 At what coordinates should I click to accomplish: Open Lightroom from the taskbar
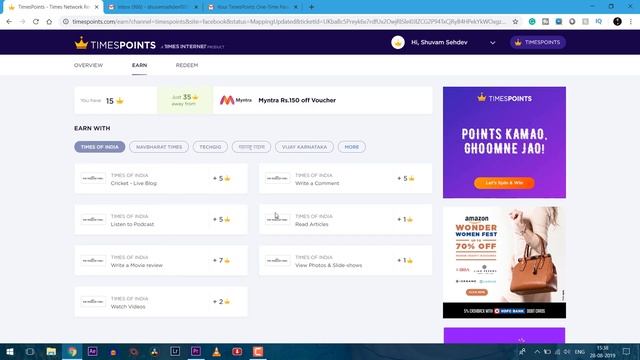[x=175, y=352]
